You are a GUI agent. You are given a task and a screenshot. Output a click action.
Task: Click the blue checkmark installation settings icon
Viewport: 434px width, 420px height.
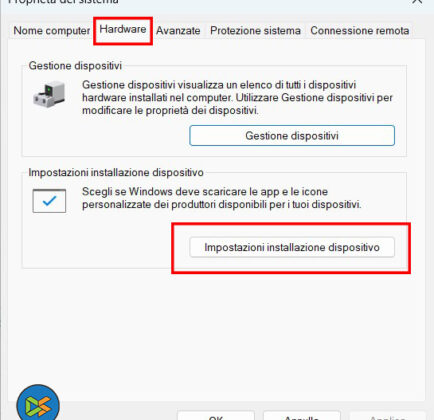pos(49,201)
